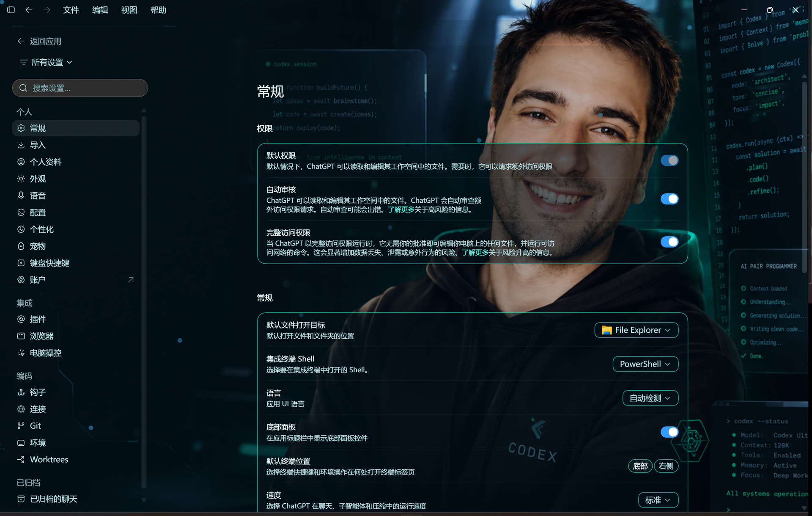Screen dimensions: 812x516
Task: Open the 键盘快捷键 settings page
Action: click(x=76, y=263)
